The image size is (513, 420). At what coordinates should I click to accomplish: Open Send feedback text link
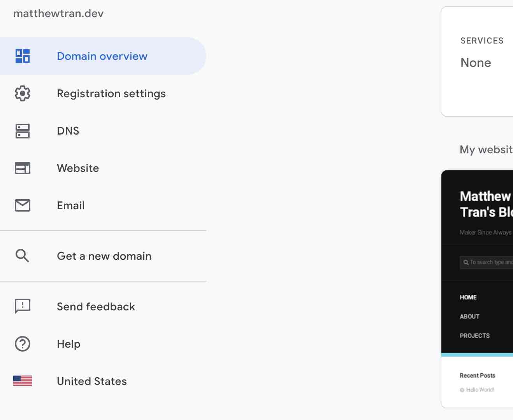click(x=96, y=306)
